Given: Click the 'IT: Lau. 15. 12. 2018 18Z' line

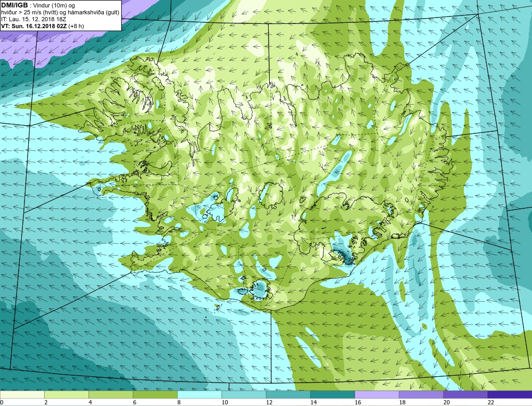Looking at the screenshot, I should pyautogui.click(x=34, y=19).
